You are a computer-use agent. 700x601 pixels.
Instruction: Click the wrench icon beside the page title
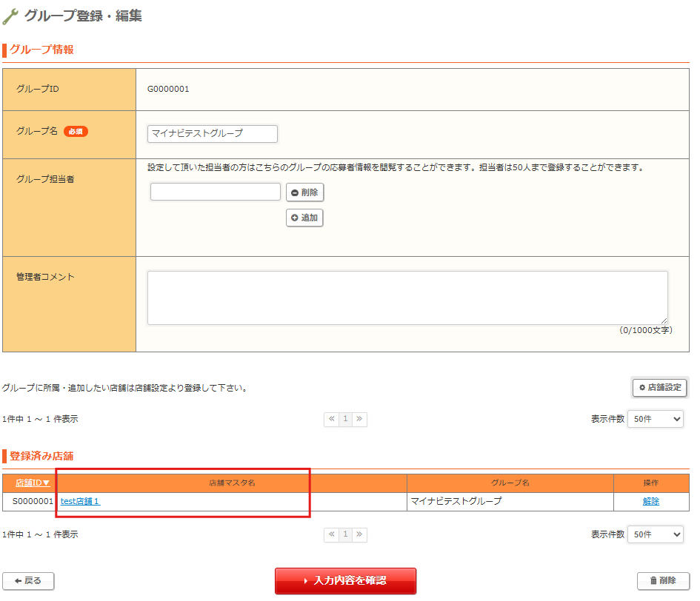coord(10,16)
